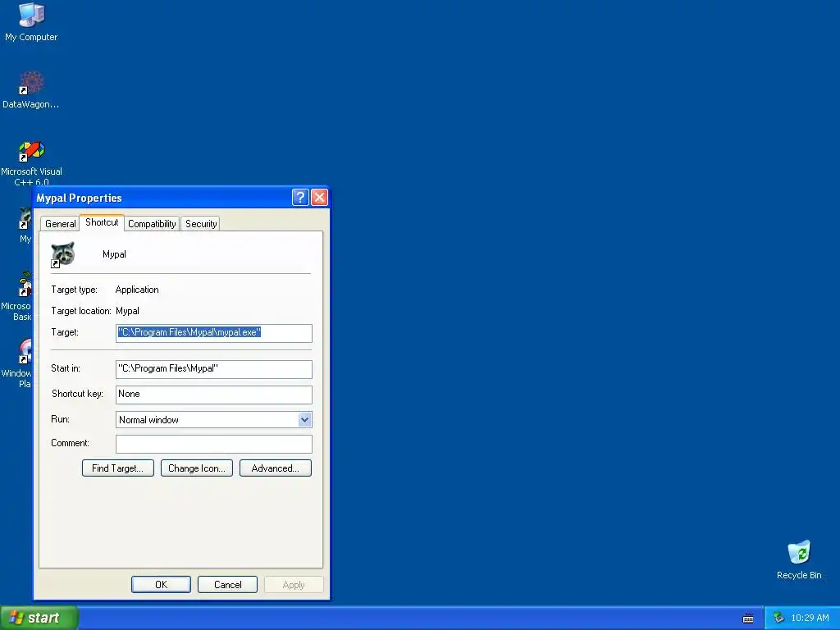Viewport: 840px width, 630px height.
Task: Click the Start in text field
Action: (214, 368)
